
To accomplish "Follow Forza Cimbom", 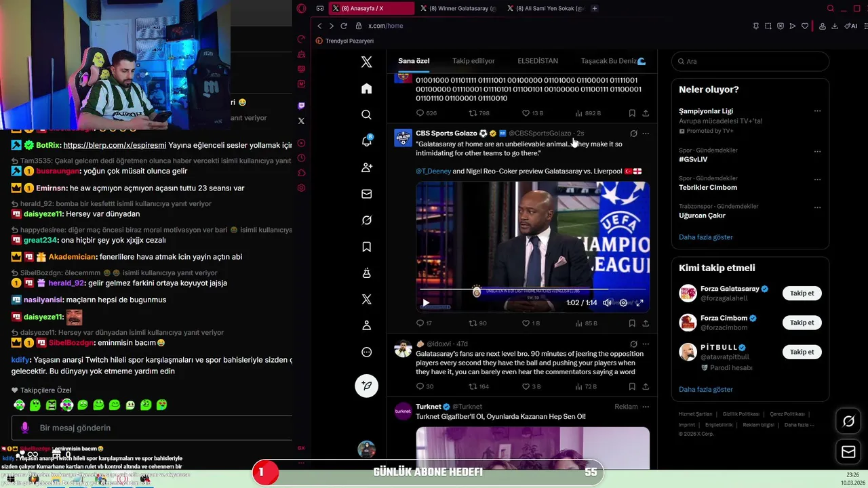I will pyautogui.click(x=802, y=323).
